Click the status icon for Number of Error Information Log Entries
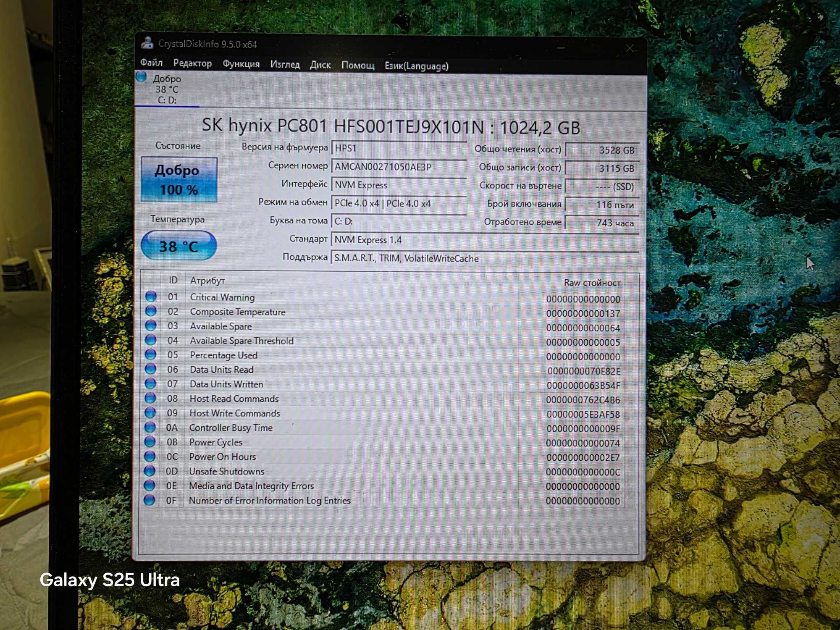This screenshot has height=630, width=840. point(149,500)
